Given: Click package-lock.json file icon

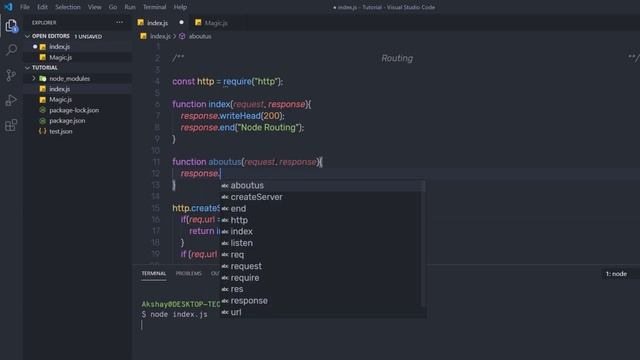Looking at the screenshot, I should (x=42, y=110).
